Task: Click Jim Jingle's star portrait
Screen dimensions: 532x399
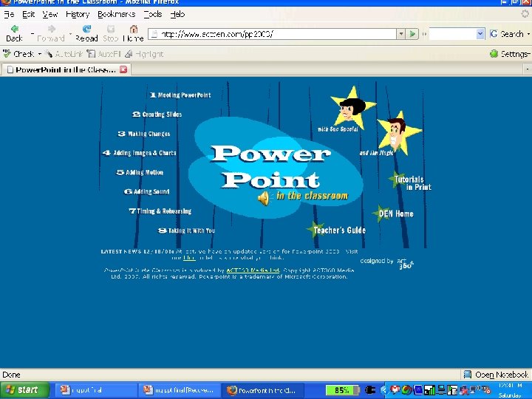Action: click(x=399, y=133)
